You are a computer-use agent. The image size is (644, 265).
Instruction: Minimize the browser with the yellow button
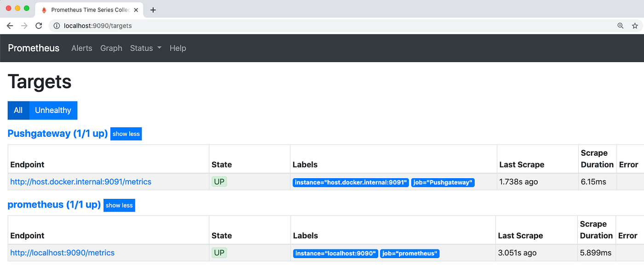[17, 8]
